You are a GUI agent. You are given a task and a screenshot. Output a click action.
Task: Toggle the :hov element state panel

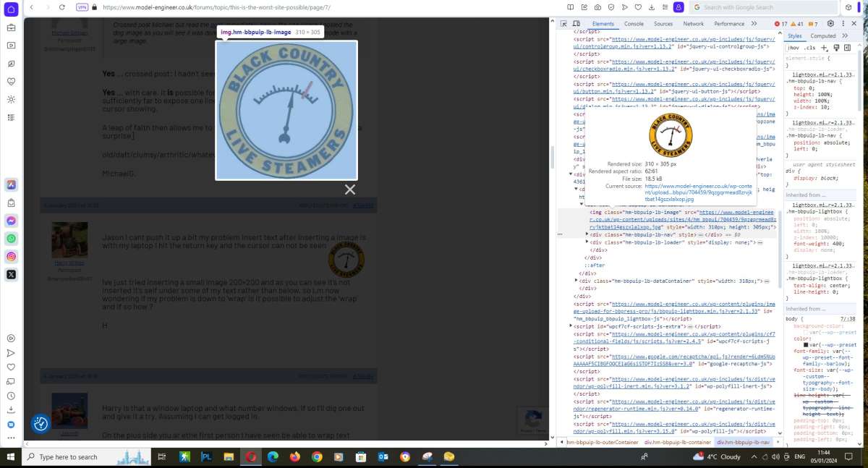tap(793, 48)
